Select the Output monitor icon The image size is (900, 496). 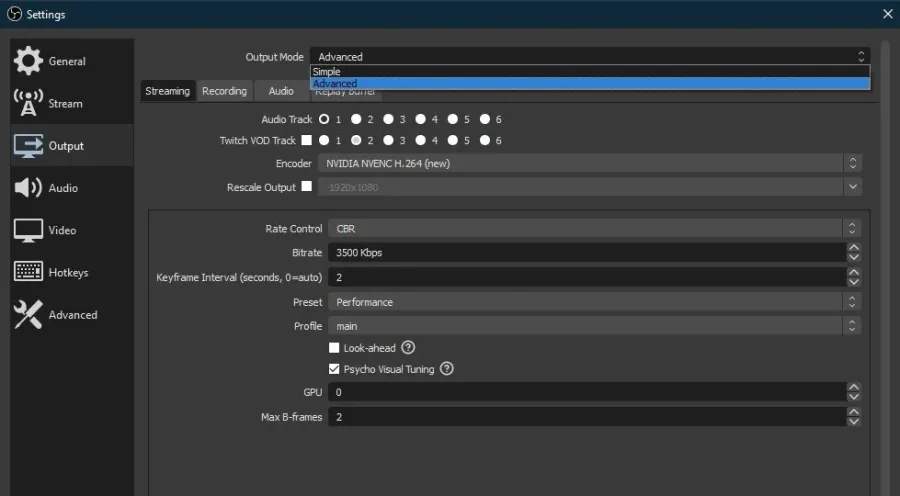coord(28,146)
